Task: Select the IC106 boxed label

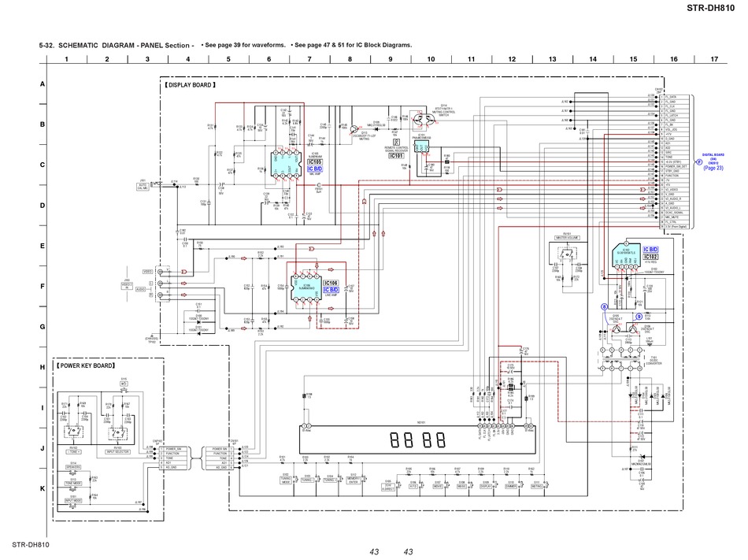Action: coord(331,283)
